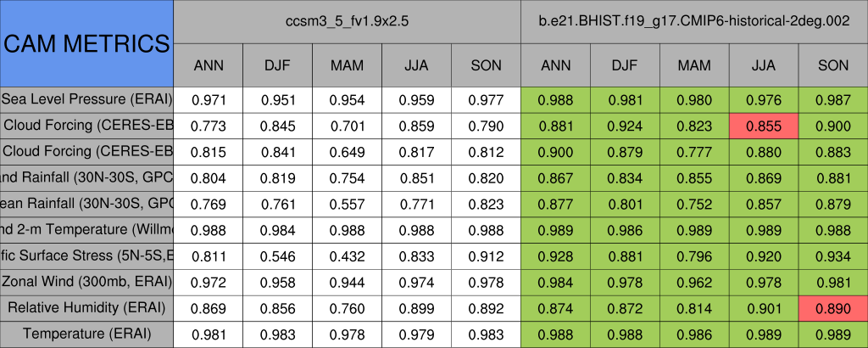
Task: Select the b.e21.BHIST CMIP6-historical model header
Action: pyautogui.click(x=693, y=22)
